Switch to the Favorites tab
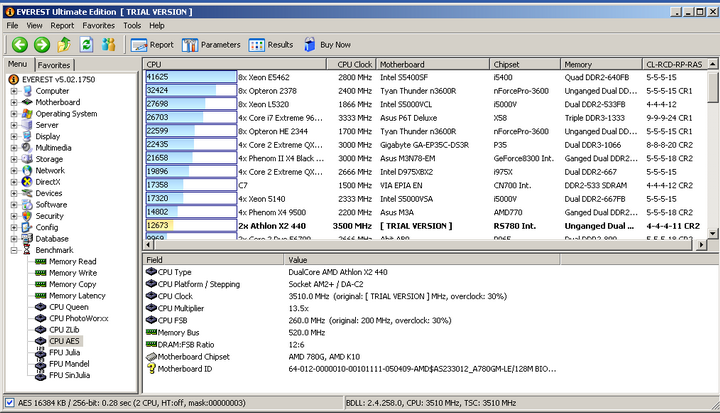The height and width of the screenshot is (413, 720). 54,65
